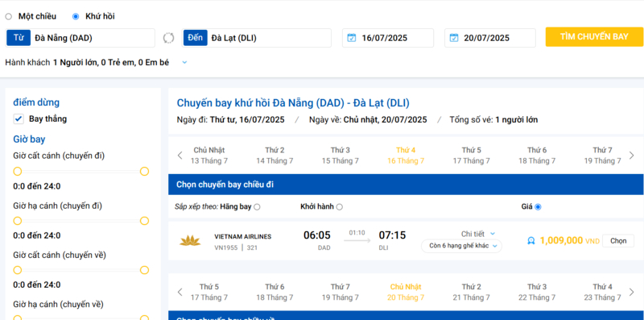
Task: Go to previous week in return date strip
Action: click(x=180, y=292)
